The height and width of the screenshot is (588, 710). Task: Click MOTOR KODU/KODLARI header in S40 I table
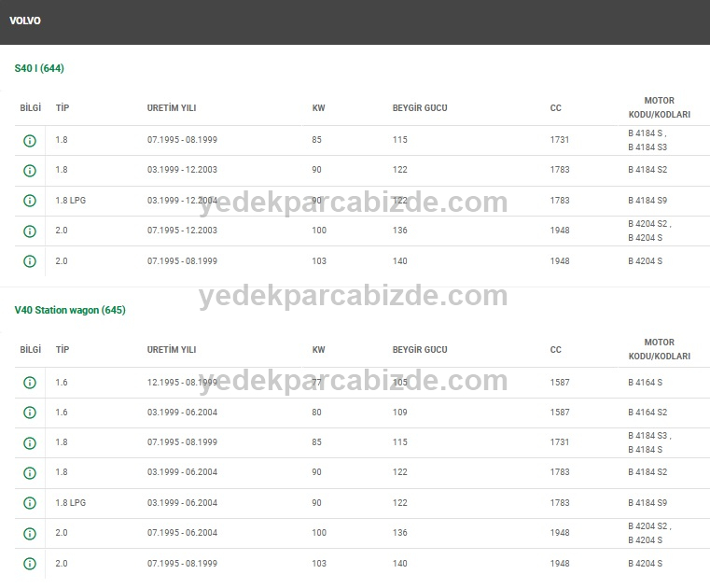pos(659,107)
